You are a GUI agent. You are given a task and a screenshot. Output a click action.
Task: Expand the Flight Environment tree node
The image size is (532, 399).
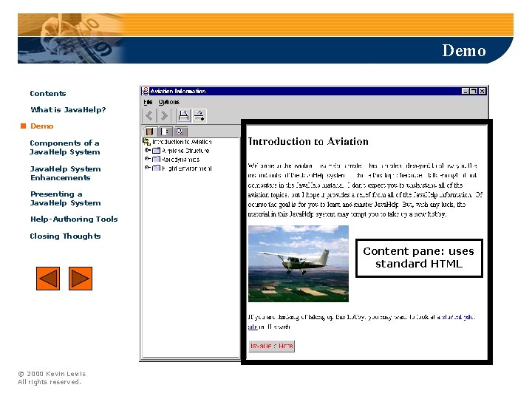[147, 168]
